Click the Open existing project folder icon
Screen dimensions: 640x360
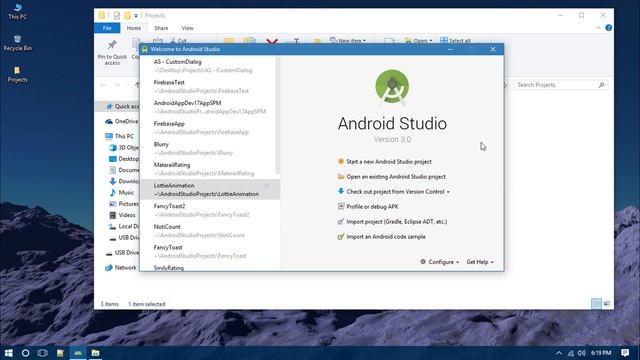pyautogui.click(x=341, y=176)
